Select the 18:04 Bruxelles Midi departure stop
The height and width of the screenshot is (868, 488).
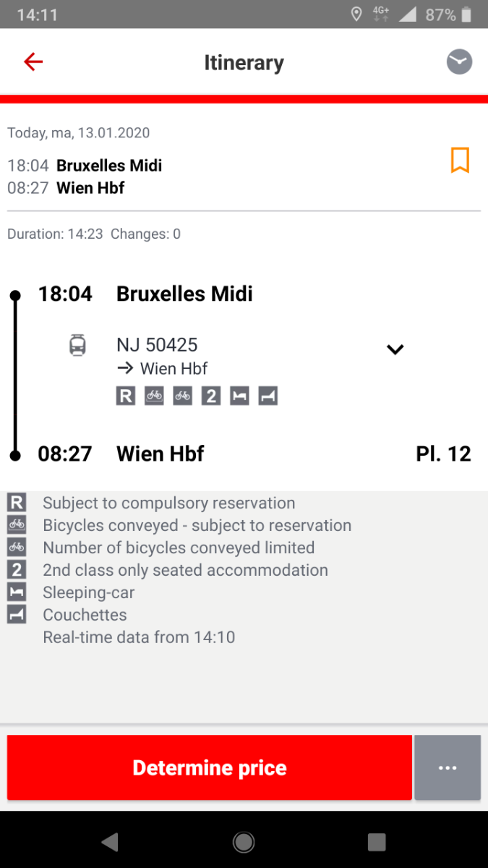tap(184, 294)
